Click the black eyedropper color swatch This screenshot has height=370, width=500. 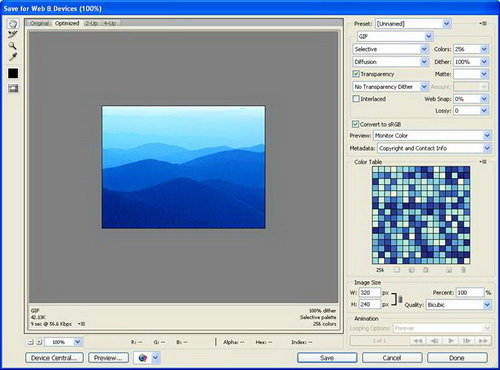pos(13,73)
